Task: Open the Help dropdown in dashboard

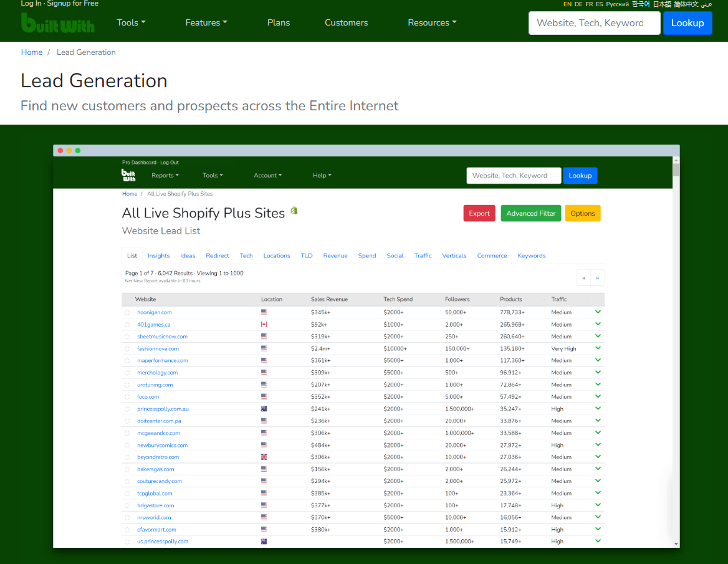Action: (x=322, y=176)
